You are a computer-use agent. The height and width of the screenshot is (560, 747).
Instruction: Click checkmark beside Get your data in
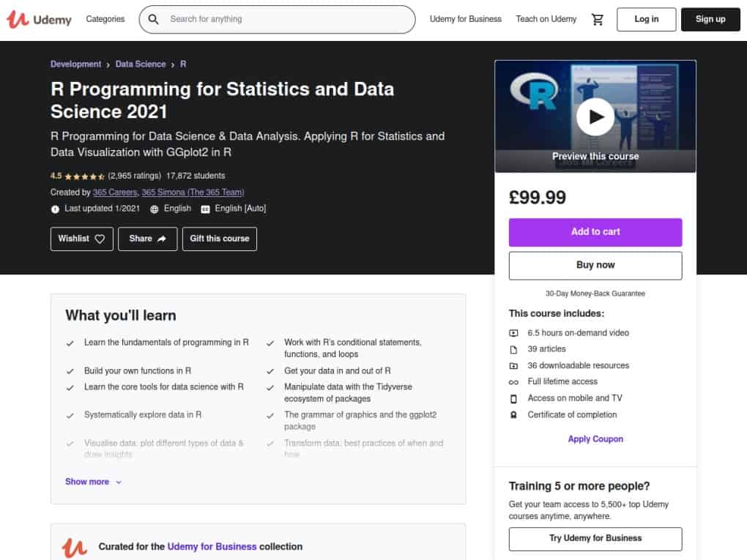tap(270, 371)
